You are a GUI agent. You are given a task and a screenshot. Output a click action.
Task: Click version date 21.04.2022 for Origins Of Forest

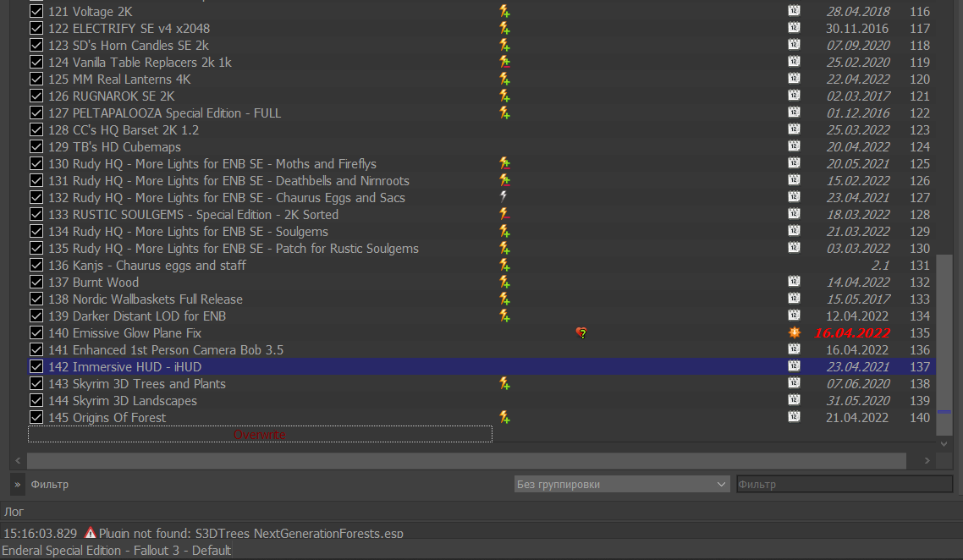click(x=856, y=418)
